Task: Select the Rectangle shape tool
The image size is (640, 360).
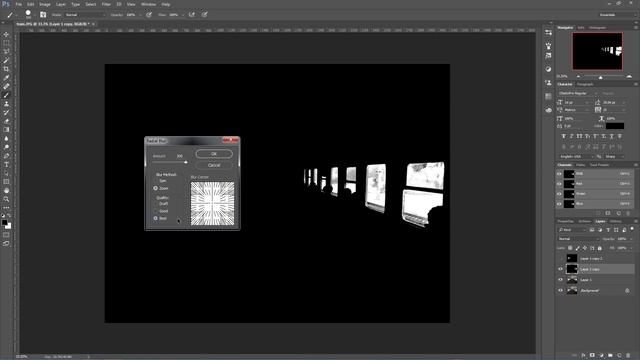Action: pyautogui.click(x=6, y=182)
